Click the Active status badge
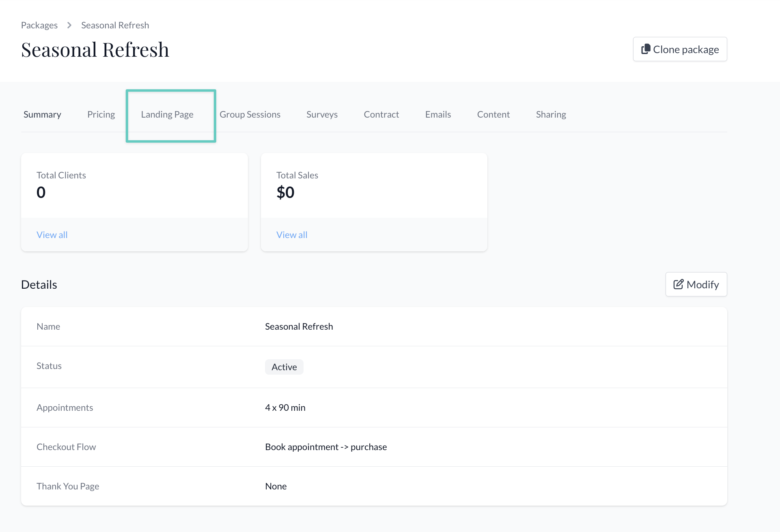The height and width of the screenshot is (532, 780). (x=284, y=367)
